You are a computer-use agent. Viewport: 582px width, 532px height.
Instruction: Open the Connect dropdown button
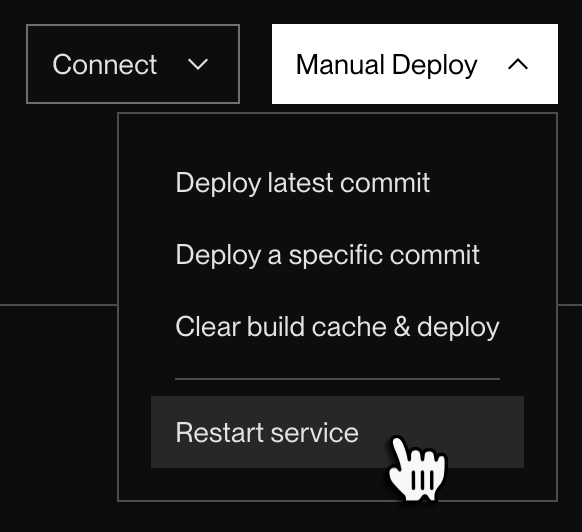click(133, 64)
